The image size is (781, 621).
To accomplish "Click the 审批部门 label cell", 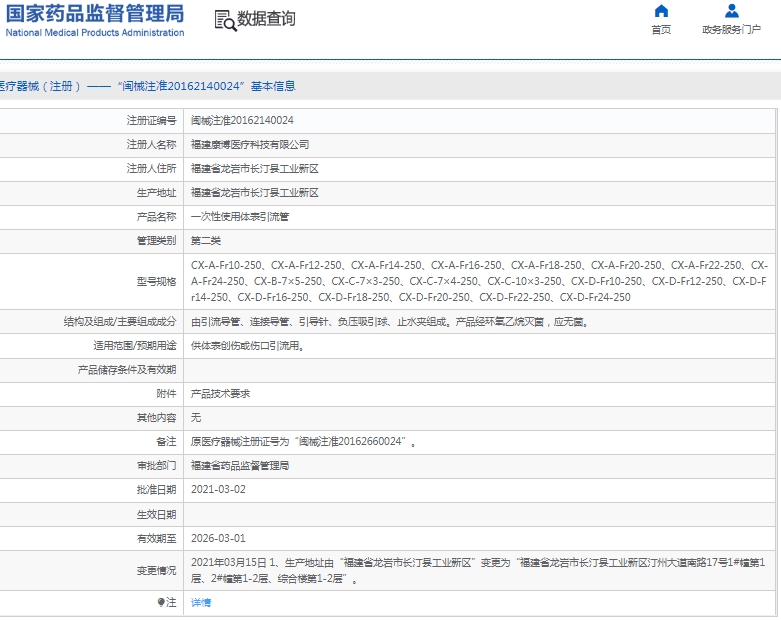I will 156,466.
